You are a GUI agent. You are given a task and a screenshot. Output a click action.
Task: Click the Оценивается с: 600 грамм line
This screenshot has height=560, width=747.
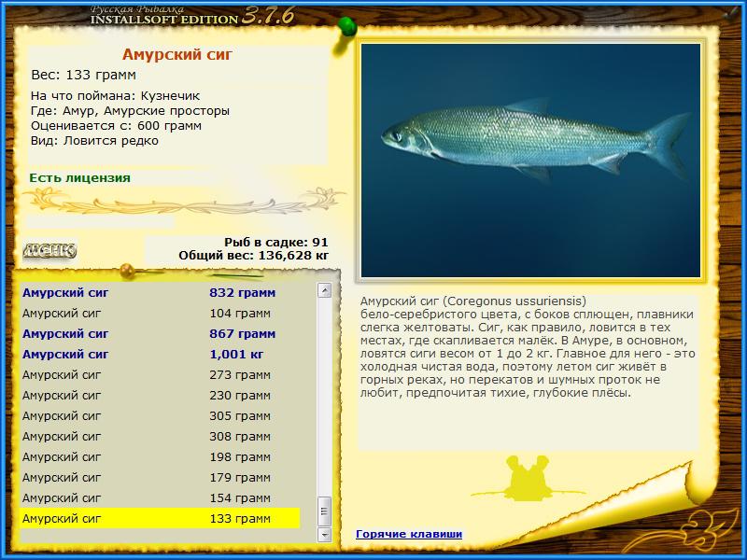point(116,126)
